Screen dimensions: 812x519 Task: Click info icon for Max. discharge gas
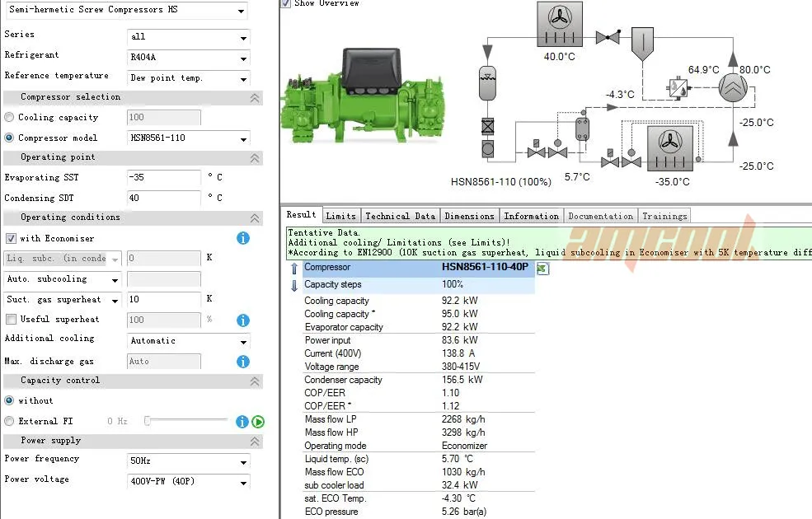[x=243, y=361]
